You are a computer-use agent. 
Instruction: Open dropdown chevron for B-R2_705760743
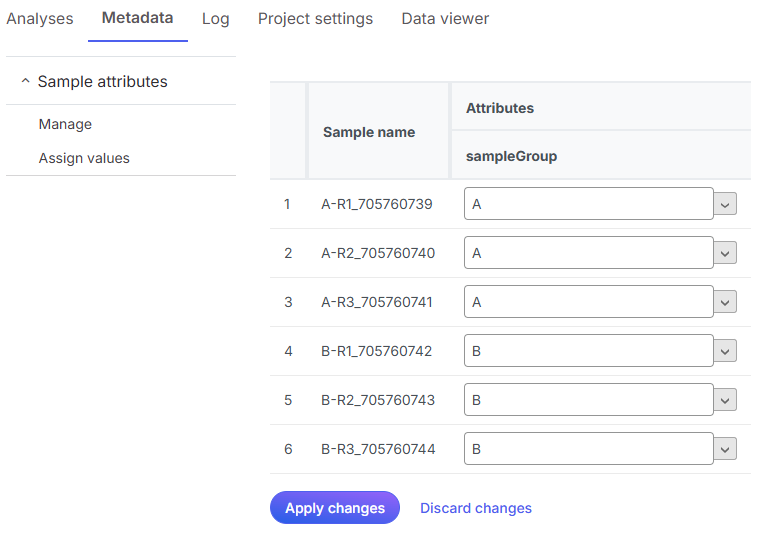click(726, 400)
